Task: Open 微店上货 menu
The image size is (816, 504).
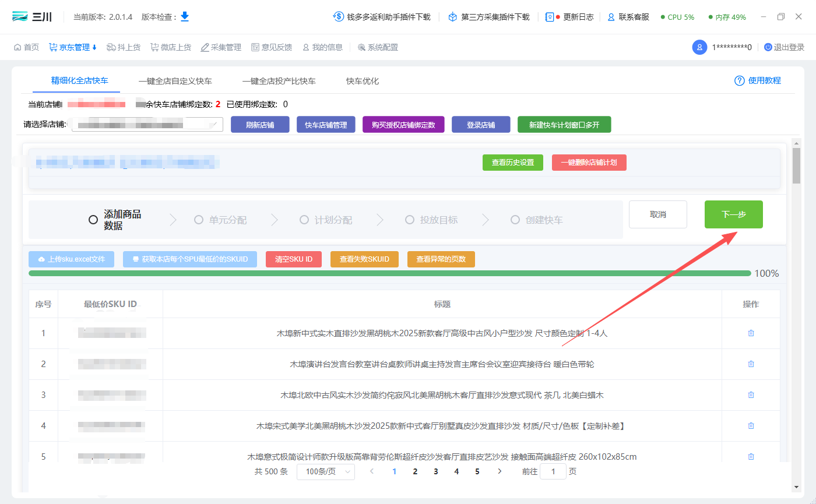Action: (x=171, y=47)
